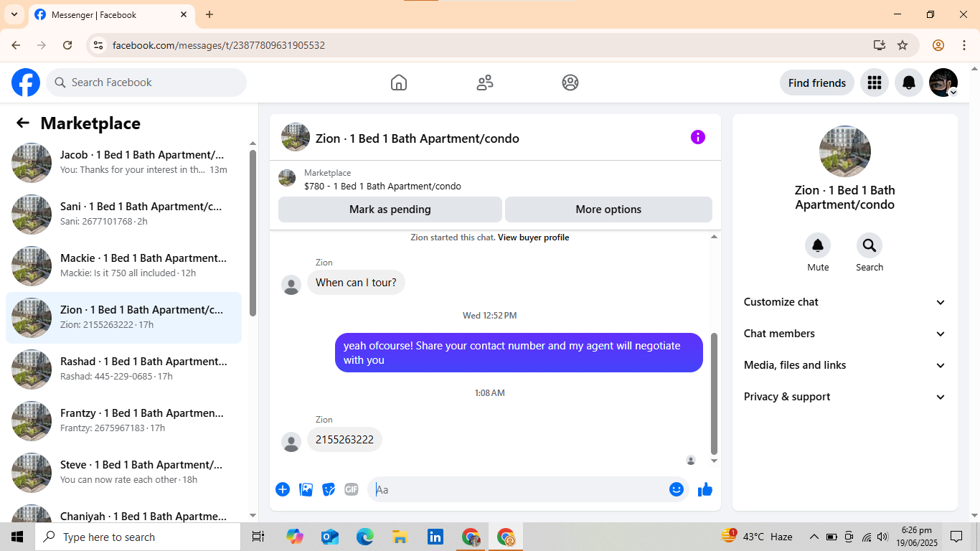
Task: Open Mackie apartment conversation
Action: (123, 266)
